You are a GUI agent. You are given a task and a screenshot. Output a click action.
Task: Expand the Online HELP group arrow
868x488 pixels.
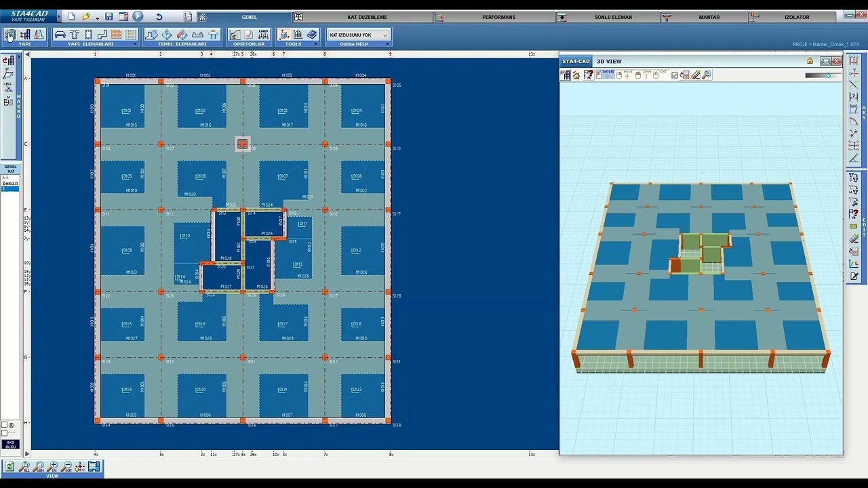(388, 44)
